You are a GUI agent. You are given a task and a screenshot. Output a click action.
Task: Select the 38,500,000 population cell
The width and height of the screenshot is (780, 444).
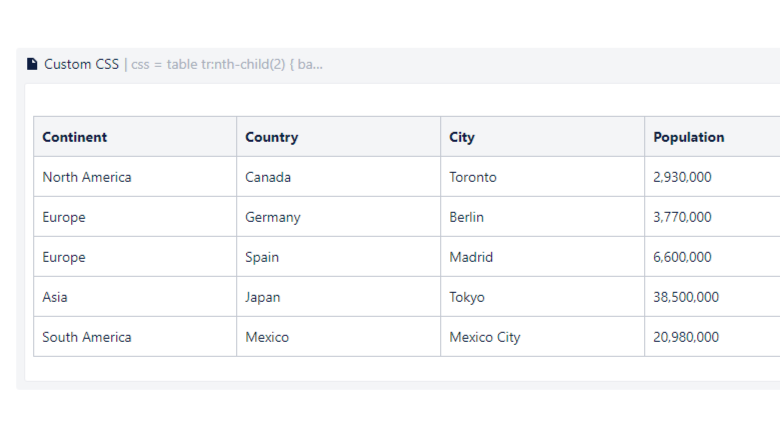tap(686, 297)
